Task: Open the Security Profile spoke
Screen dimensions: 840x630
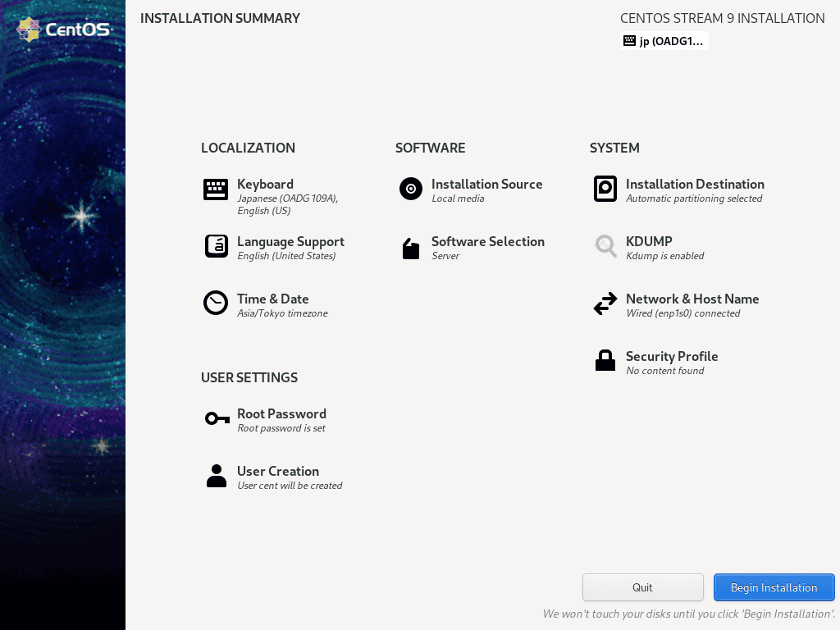Action: (x=655, y=363)
